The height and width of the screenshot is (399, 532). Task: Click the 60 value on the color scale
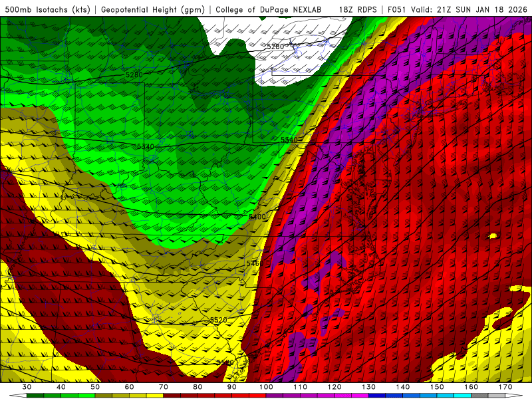click(x=129, y=387)
